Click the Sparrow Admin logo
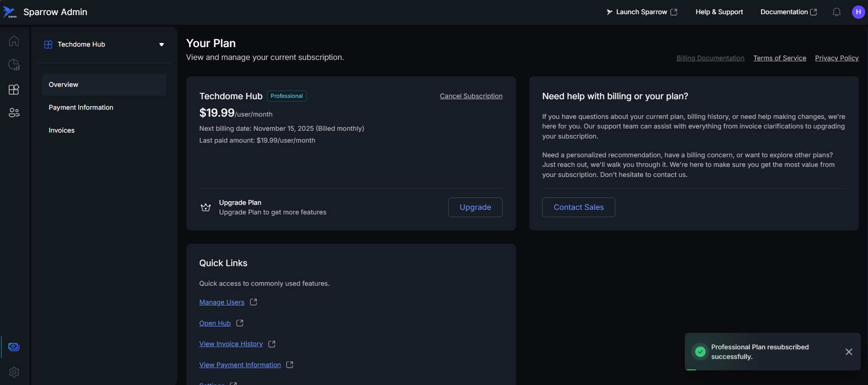Screen dimensions: 868x385 (10, 12)
